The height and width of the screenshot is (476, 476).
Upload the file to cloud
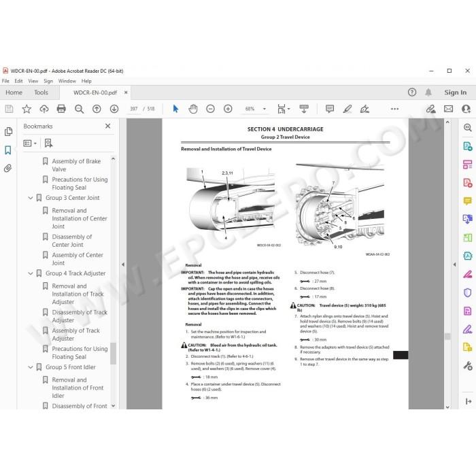(x=44, y=109)
